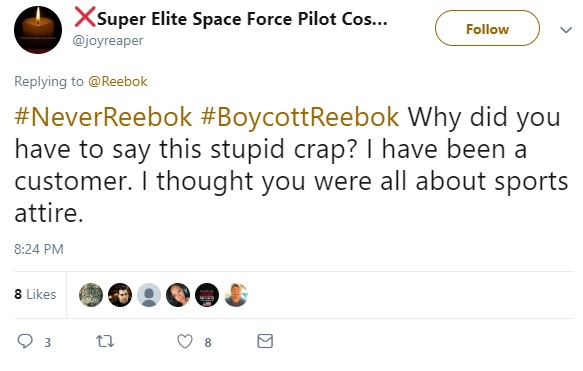The height and width of the screenshot is (371, 583).
Task: View the 8 Likes list
Action: 35,294
